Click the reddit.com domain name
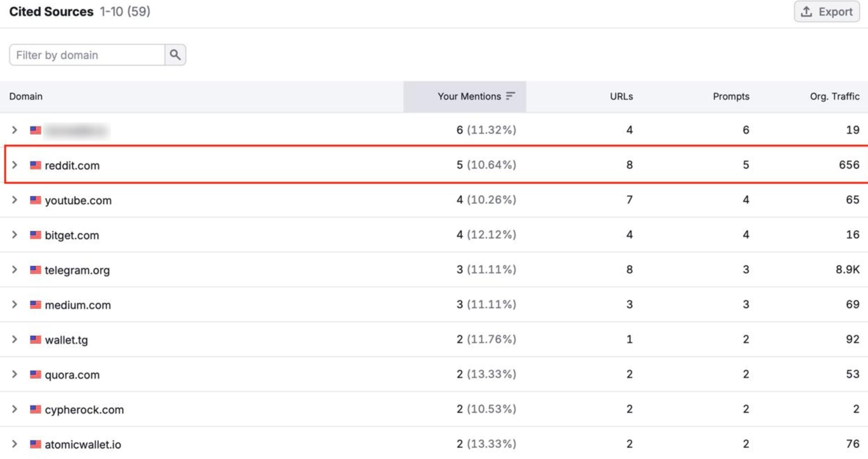The image size is (868, 459). 72,166
